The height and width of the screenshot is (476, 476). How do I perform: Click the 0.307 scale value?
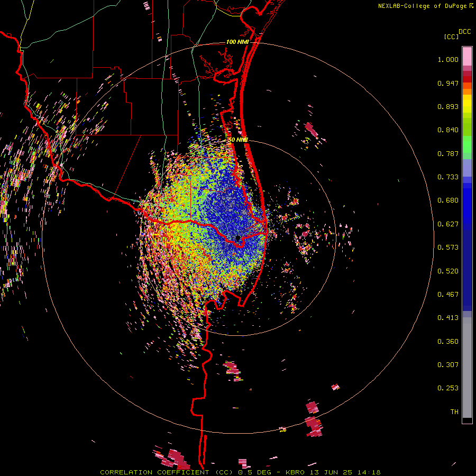click(448, 365)
